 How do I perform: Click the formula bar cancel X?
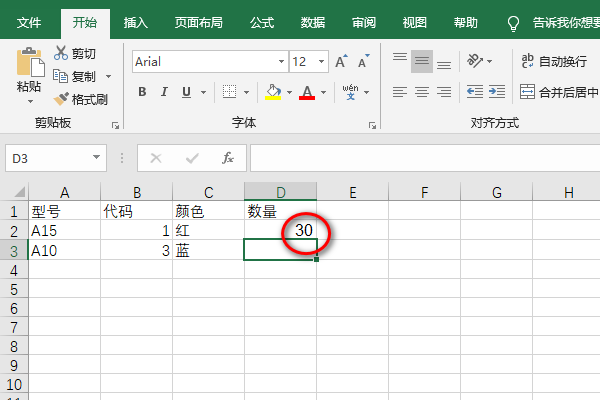[156, 158]
